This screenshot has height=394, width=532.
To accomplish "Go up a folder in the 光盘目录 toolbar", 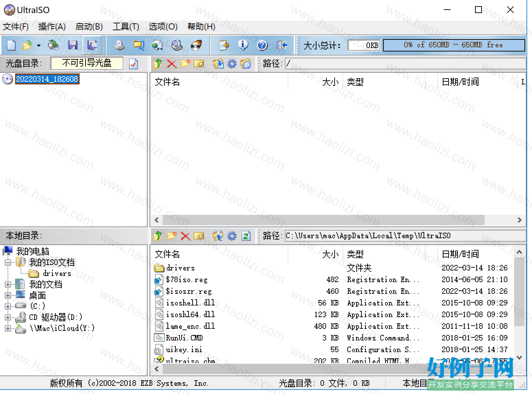I will tap(158, 63).
